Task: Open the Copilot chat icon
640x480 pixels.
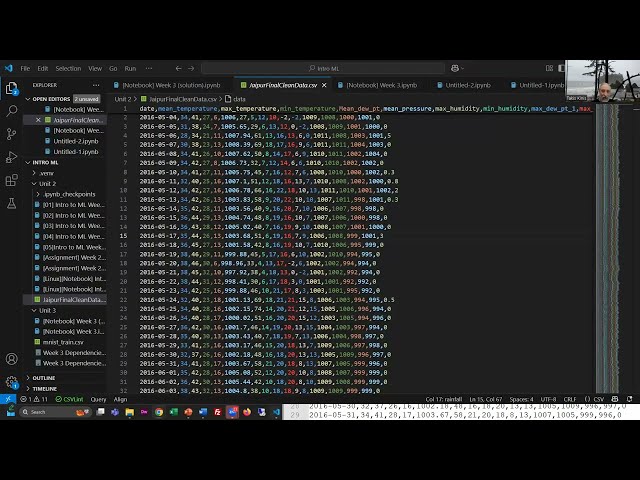Action: point(455,68)
